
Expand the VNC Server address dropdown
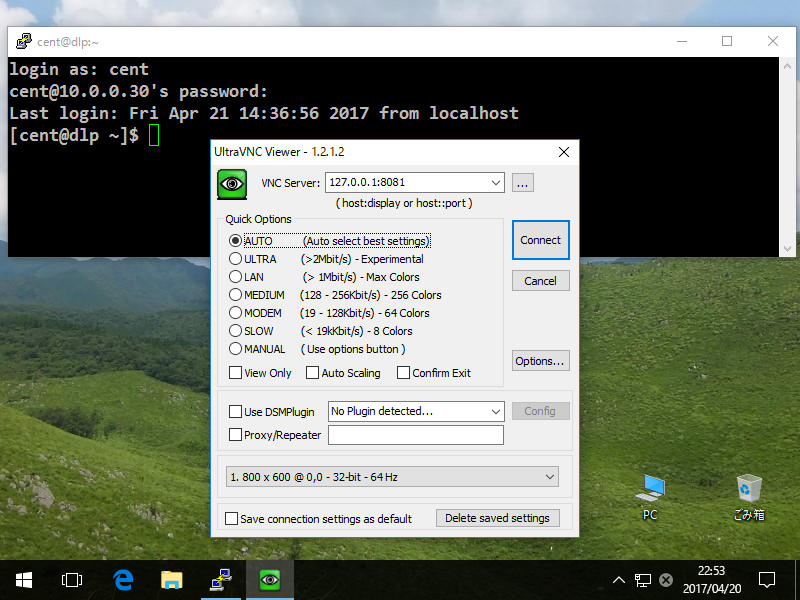click(x=495, y=183)
